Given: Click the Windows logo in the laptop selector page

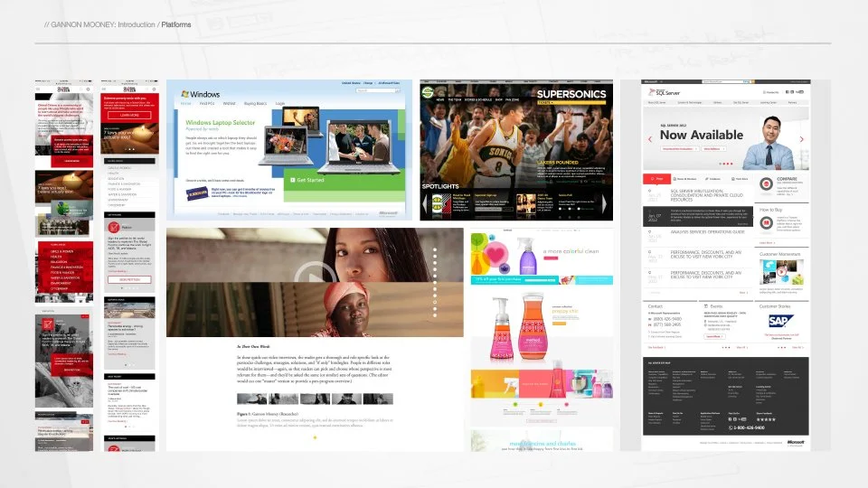Looking at the screenshot, I should pos(201,94).
